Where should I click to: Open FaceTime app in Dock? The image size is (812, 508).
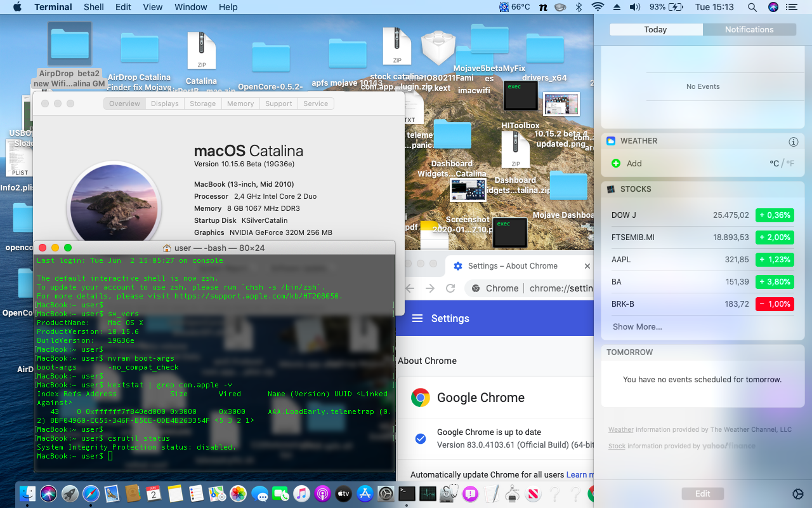[x=280, y=493]
